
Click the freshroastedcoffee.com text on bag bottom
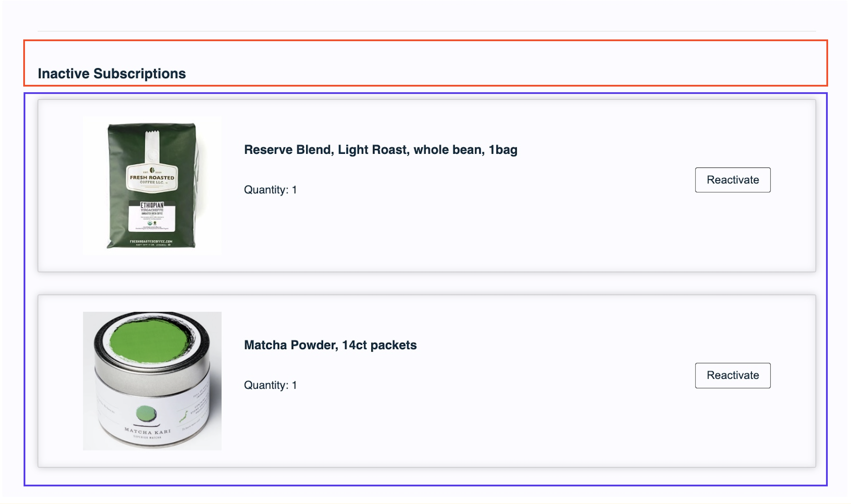151,241
